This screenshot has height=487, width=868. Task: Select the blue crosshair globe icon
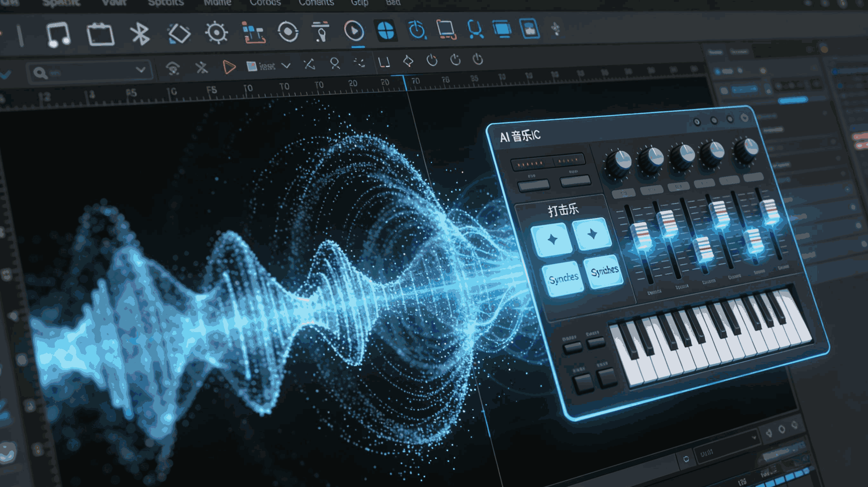(385, 30)
